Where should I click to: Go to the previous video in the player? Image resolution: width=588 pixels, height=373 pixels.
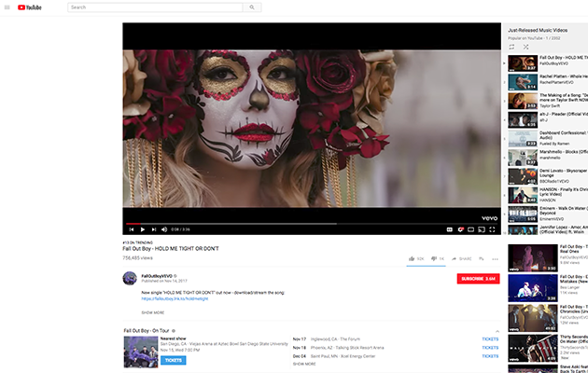pos(132,228)
